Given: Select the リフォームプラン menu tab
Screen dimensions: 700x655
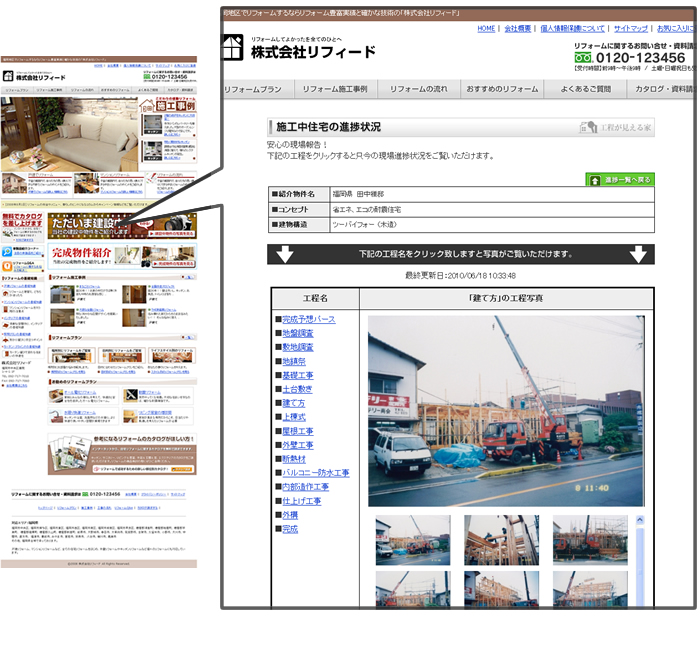Looking at the screenshot, I should tap(258, 89).
